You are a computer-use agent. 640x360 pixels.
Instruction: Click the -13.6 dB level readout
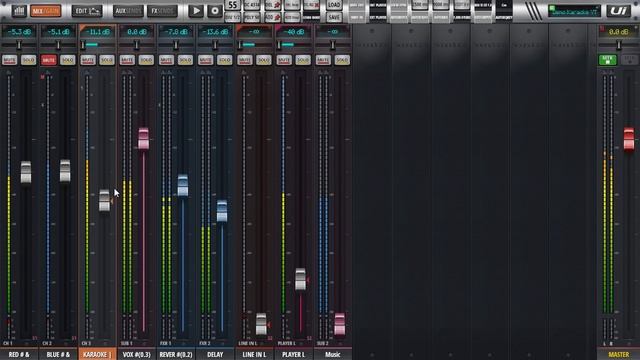tap(215, 31)
